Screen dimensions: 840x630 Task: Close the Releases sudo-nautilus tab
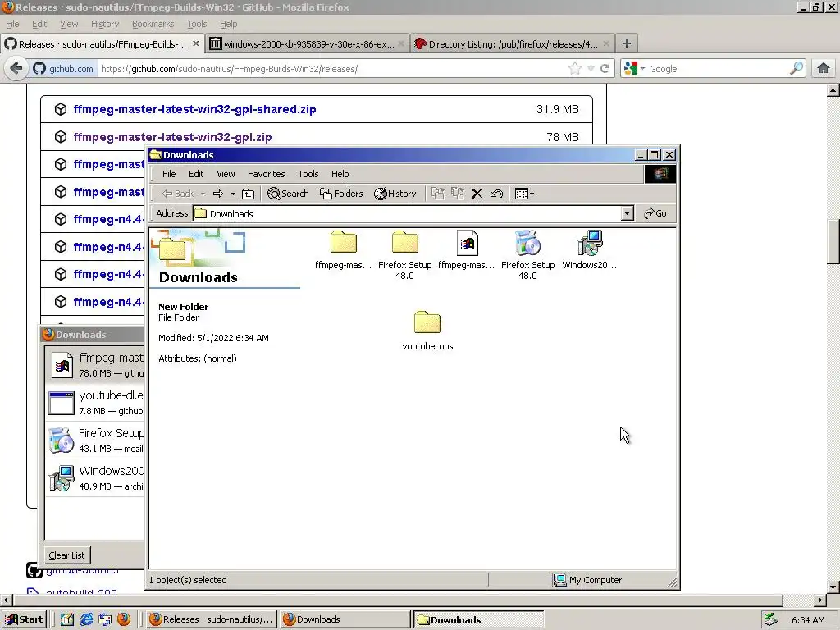coord(195,44)
